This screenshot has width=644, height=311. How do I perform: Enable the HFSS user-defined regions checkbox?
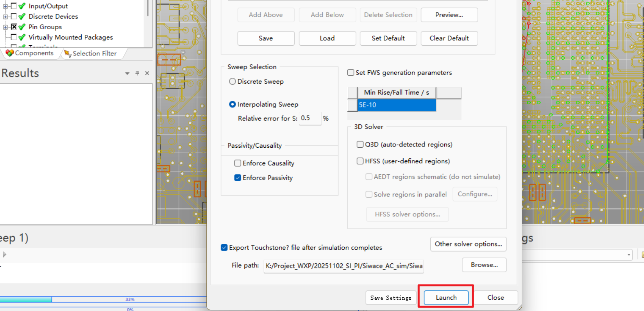(360, 161)
